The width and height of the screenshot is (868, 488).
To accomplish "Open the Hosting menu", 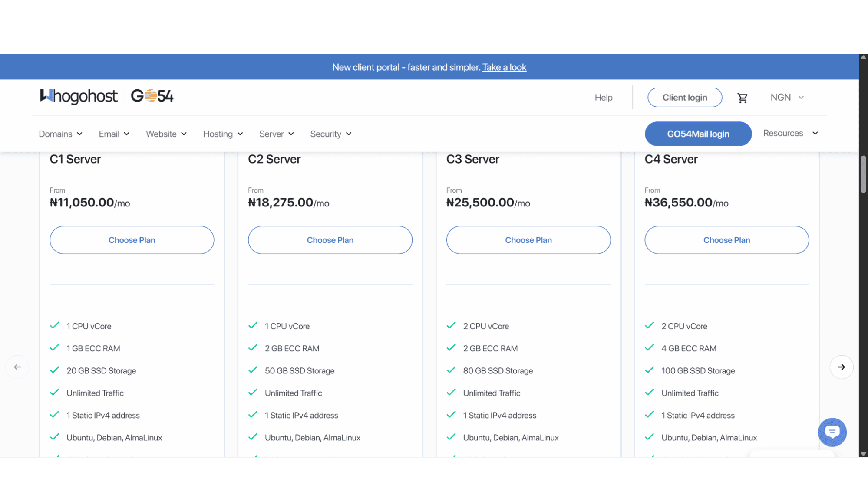I will pos(223,134).
